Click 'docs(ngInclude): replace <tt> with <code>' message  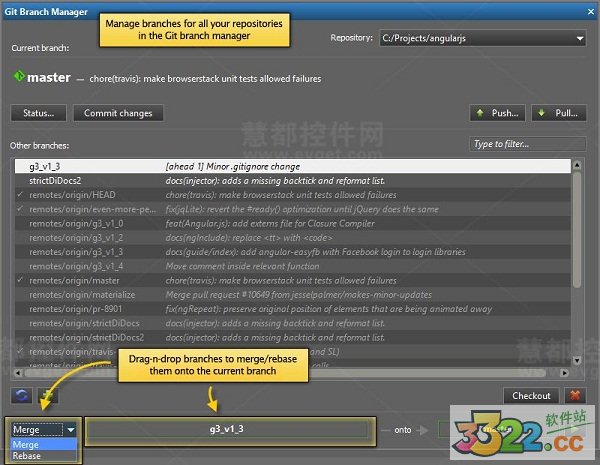point(249,238)
